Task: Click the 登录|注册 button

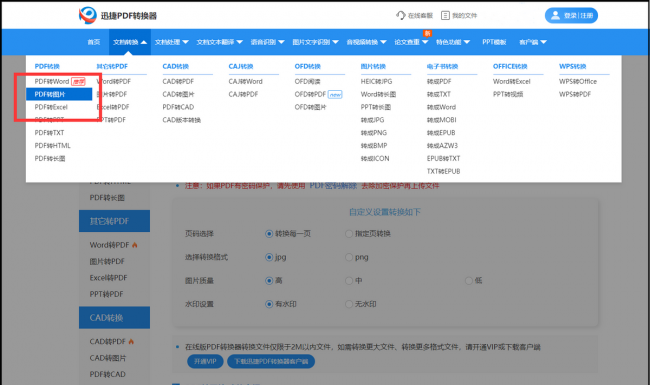Action: tap(571, 15)
